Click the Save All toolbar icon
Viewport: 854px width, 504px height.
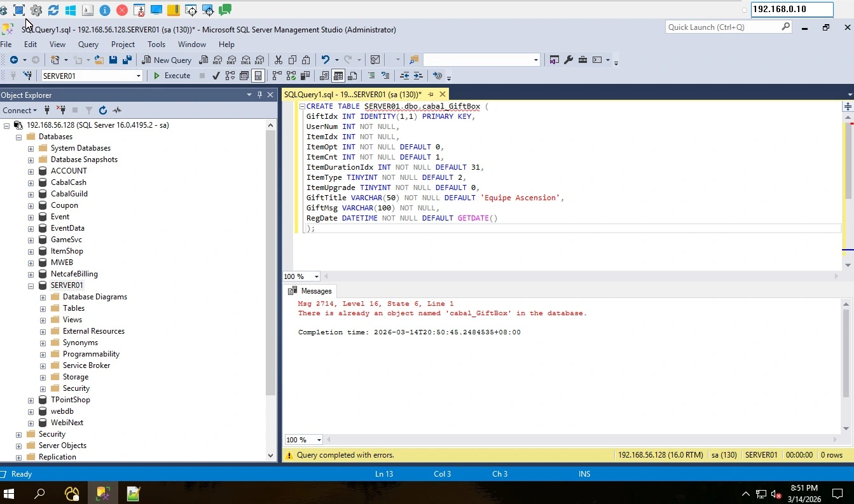127,60
